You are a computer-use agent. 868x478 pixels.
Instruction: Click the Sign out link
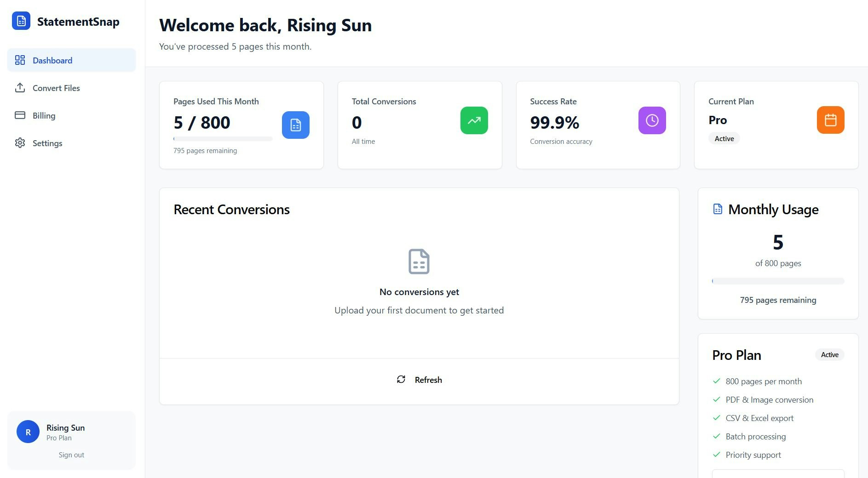point(71,455)
